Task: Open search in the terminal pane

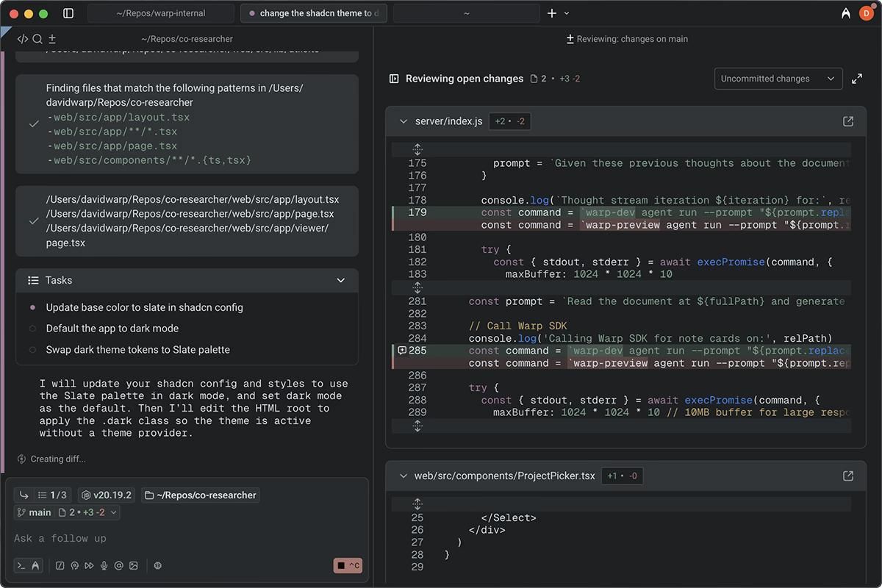Action: click(37, 39)
